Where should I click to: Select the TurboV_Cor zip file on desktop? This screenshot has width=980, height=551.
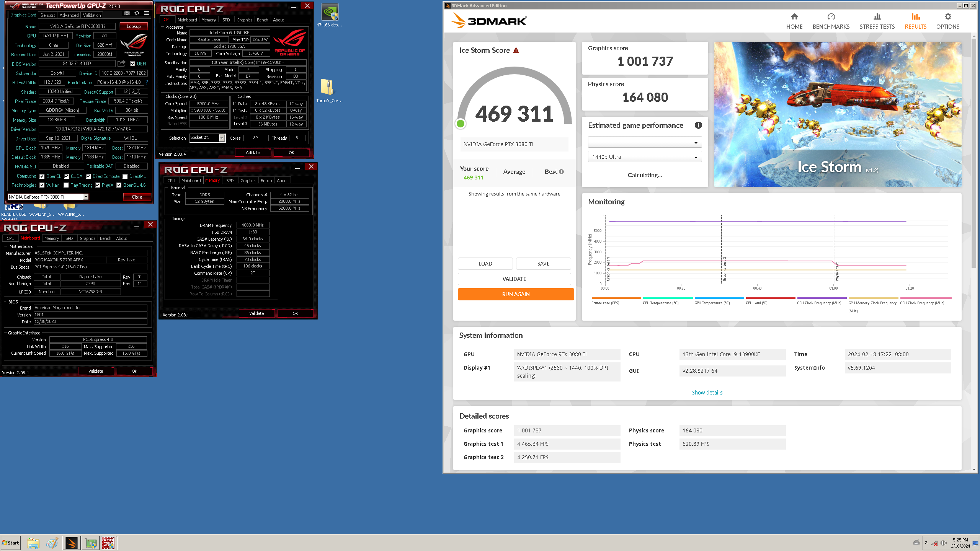(x=329, y=91)
